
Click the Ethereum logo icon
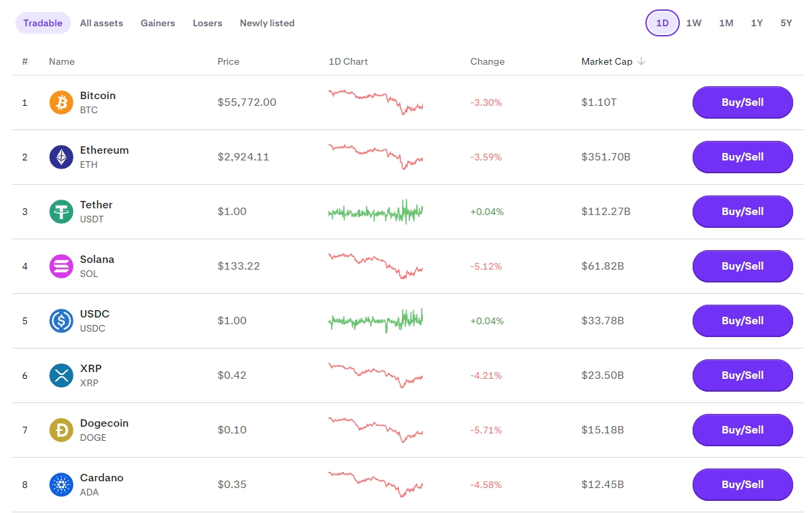[61, 157]
